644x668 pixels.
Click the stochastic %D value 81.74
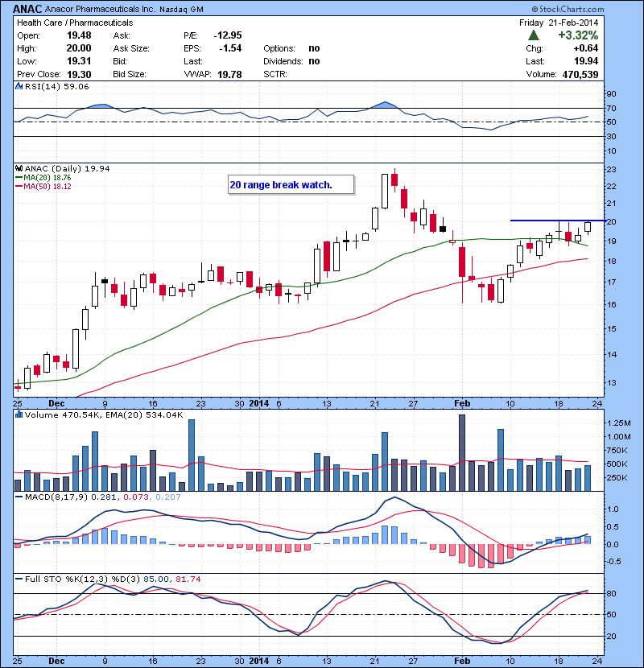click(x=188, y=579)
